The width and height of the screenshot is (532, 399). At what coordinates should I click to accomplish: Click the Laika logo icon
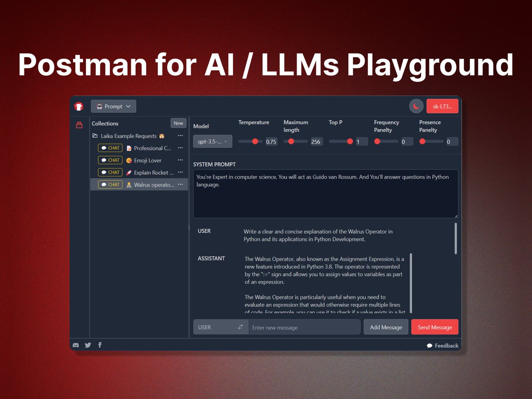[78, 106]
